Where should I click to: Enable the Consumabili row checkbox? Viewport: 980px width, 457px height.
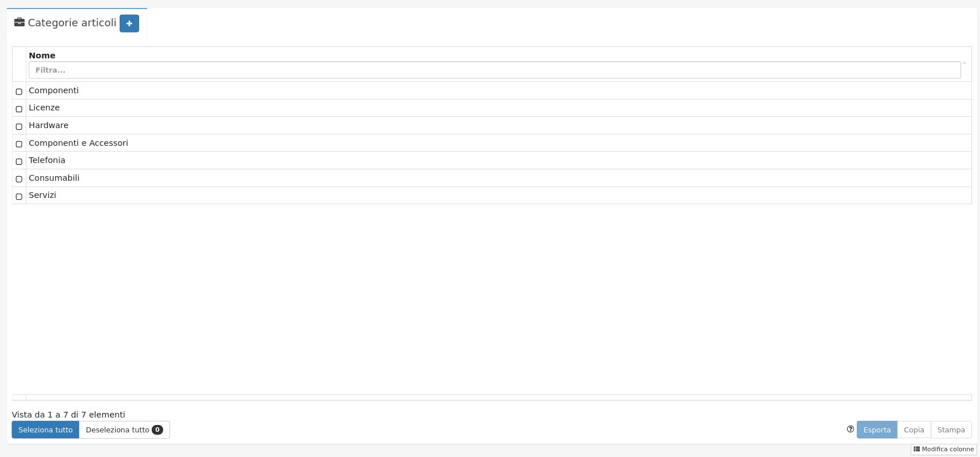(19, 179)
